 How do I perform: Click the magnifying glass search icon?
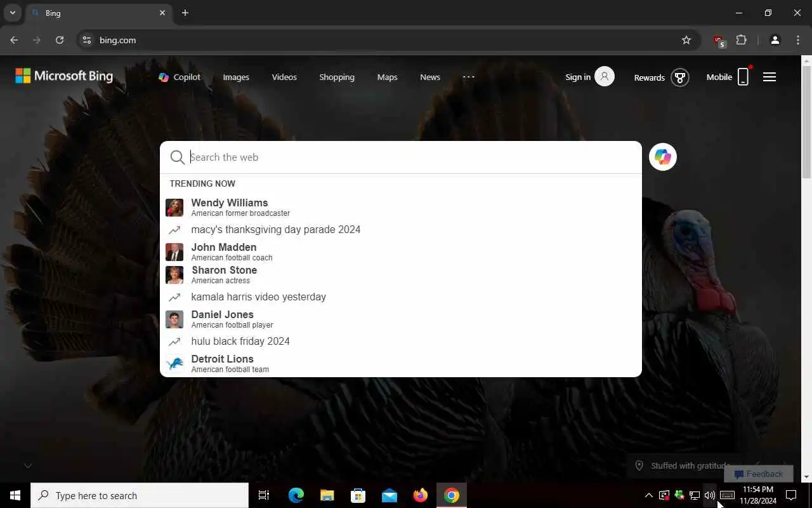(x=178, y=157)
